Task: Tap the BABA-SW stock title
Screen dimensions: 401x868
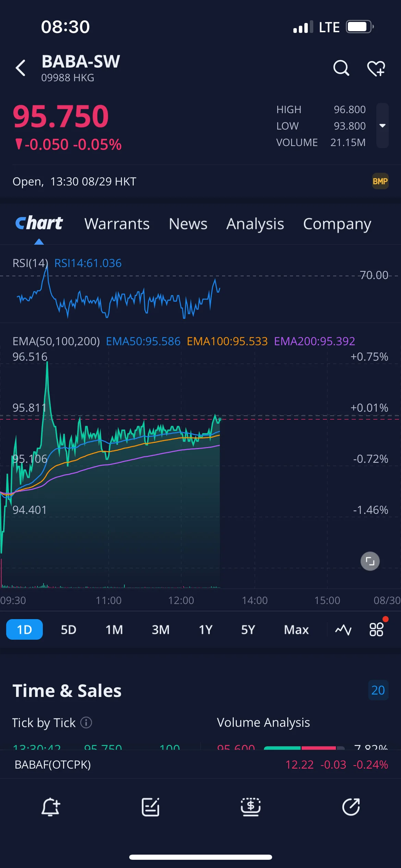Action: tap(81, 61)
